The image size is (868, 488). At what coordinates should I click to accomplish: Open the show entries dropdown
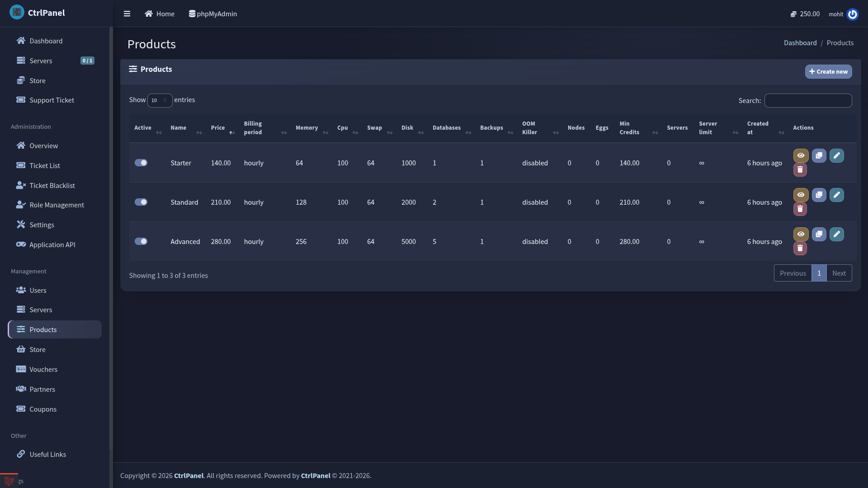click(x=160, y=100)
